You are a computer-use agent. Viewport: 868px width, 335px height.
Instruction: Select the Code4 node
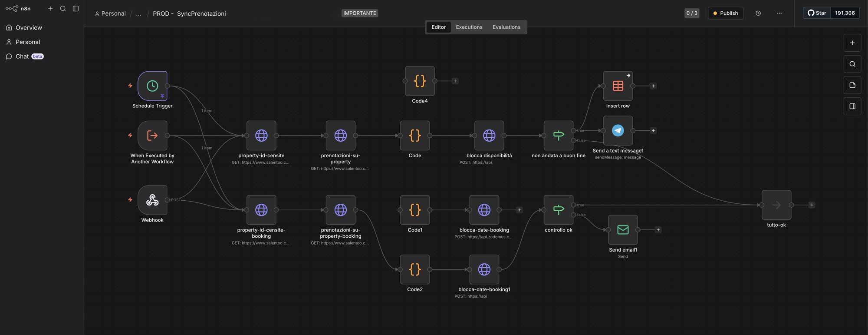(420, 81)
